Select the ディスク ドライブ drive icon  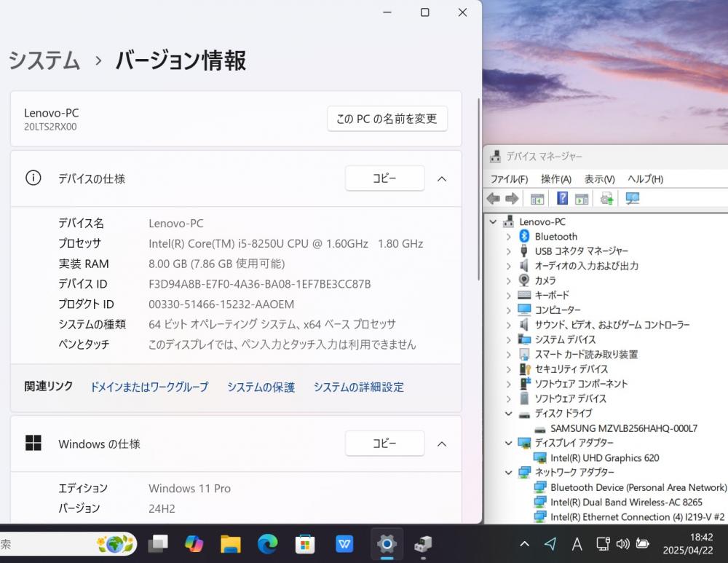(524, 414)
